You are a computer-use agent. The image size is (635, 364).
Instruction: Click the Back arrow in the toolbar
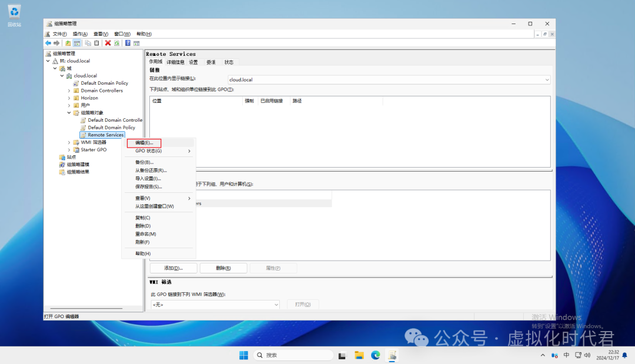coord(48,43)
